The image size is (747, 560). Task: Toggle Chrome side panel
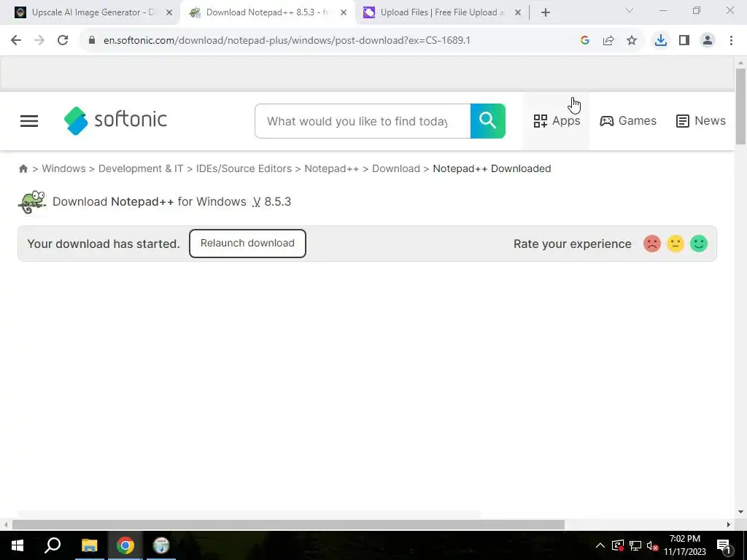pos(684,41)
